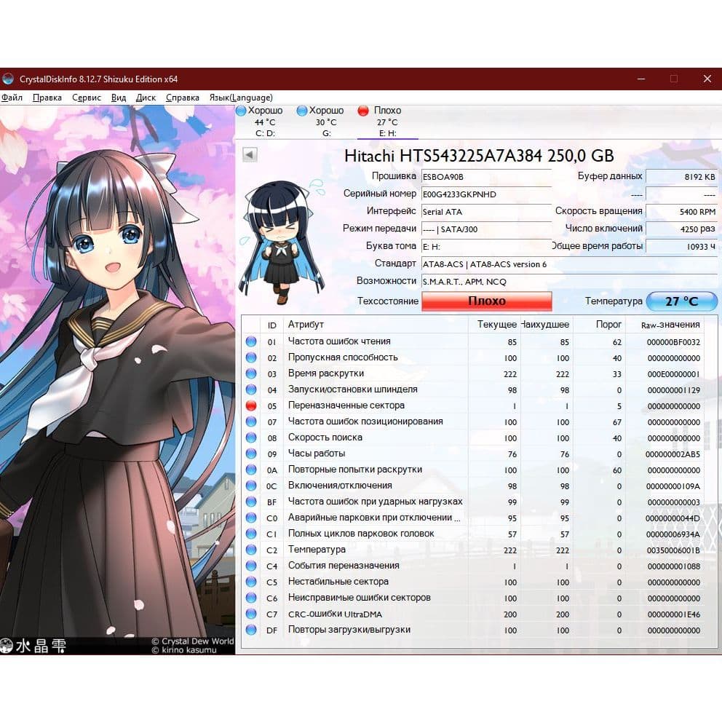This screenshot has width=722, height=728.
Task: Click status icon of Частота ошибок чтения row
Action: [251, 341]
